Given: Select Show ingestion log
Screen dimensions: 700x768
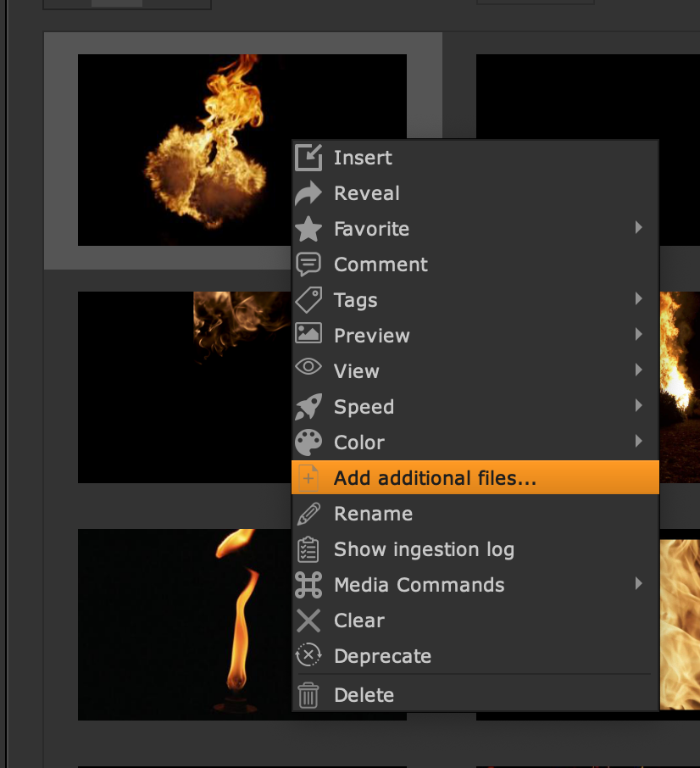Looking at the screenshot, I should (424, 549).
